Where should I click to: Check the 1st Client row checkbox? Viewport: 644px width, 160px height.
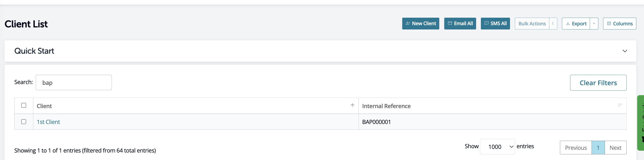24,122
